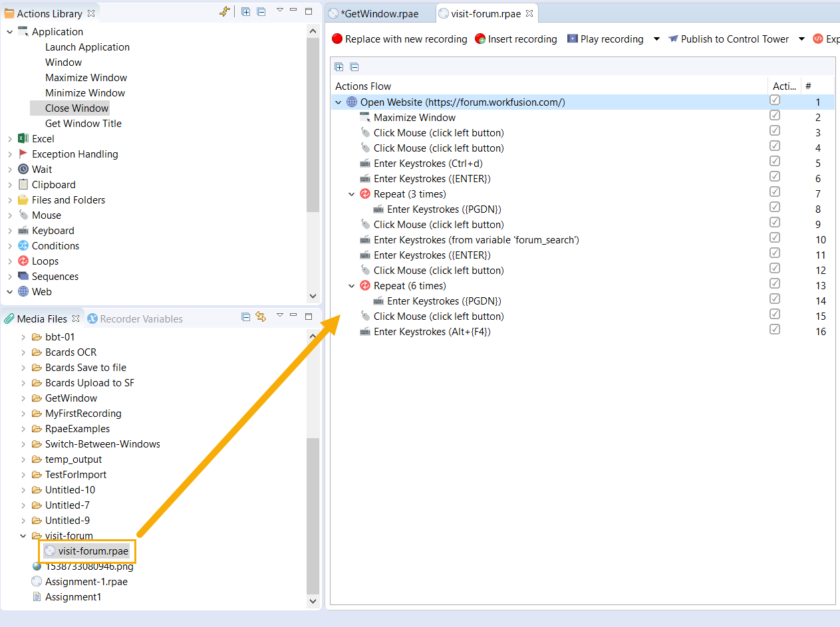
Task: Select visit-forum.rpae file in Media Files
Action: 93,551
